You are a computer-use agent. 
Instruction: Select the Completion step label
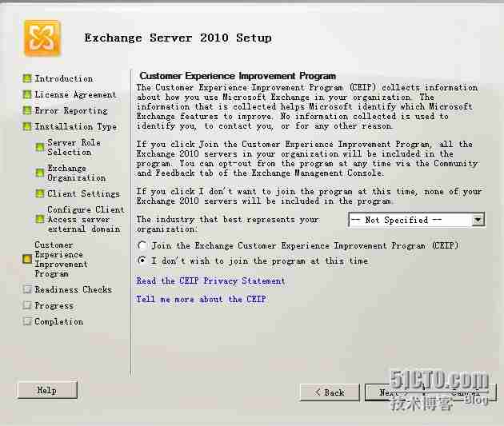(59, 321)
